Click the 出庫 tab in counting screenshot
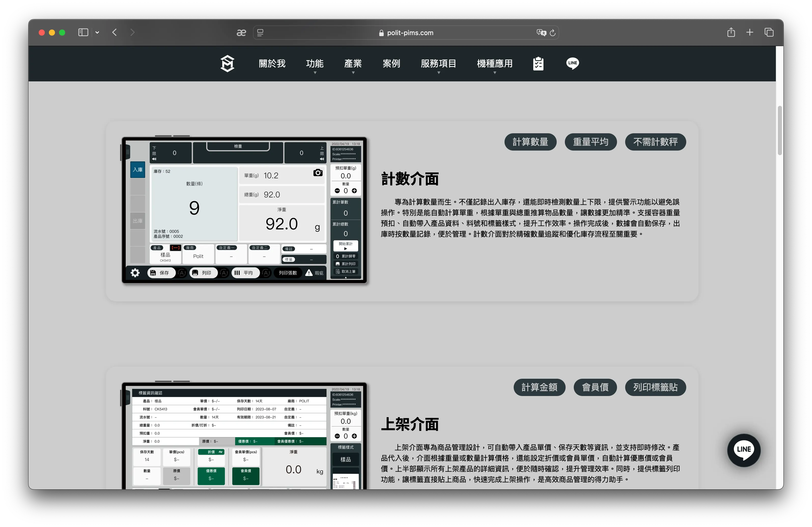Viewport: 812px width, 527px height. click(x=138, y=221)
